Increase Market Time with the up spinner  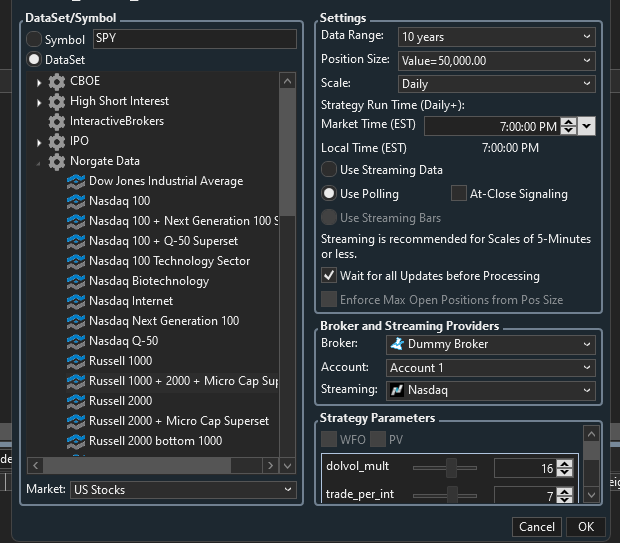[569, 122]
